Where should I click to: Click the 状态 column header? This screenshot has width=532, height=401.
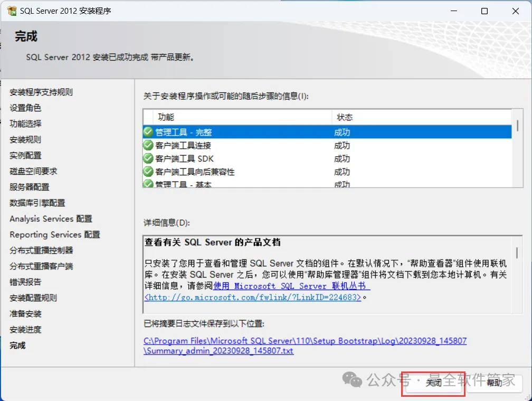coord(421,117)
